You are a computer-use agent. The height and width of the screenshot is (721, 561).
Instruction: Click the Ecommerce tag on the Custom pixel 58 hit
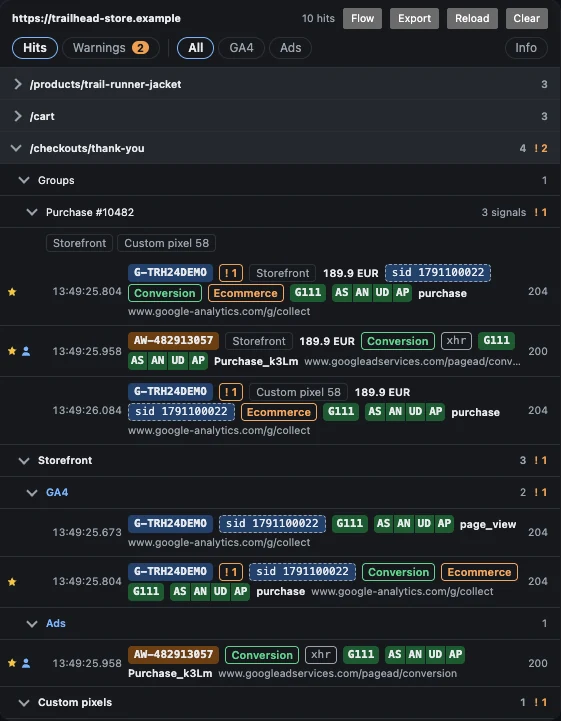[x=279, y=412]
